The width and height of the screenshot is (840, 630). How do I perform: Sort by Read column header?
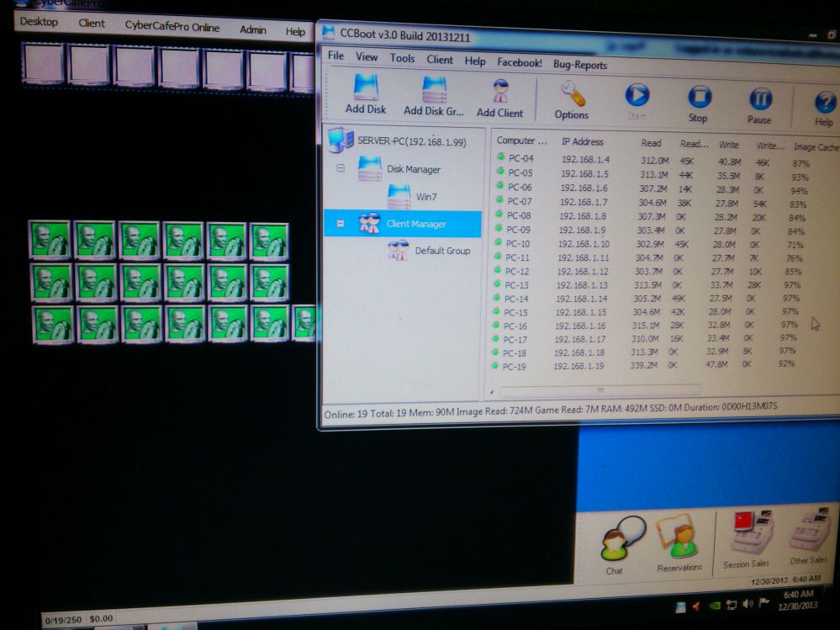[651, 143]
